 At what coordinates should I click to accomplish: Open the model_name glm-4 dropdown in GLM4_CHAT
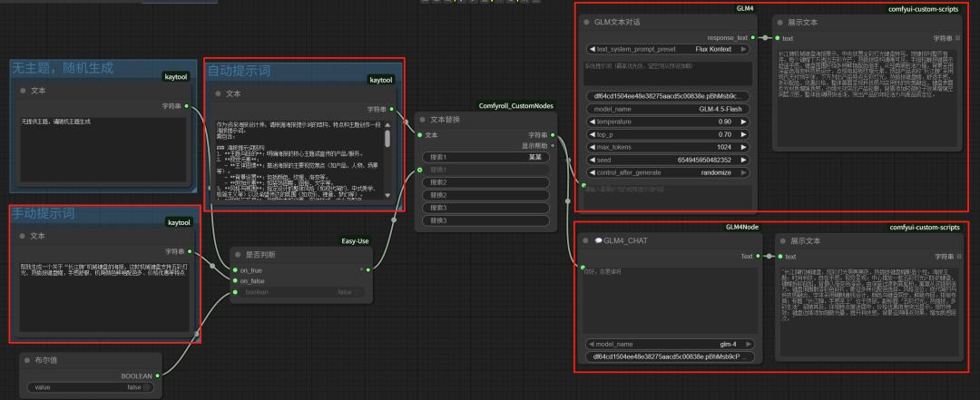(670, 344)
